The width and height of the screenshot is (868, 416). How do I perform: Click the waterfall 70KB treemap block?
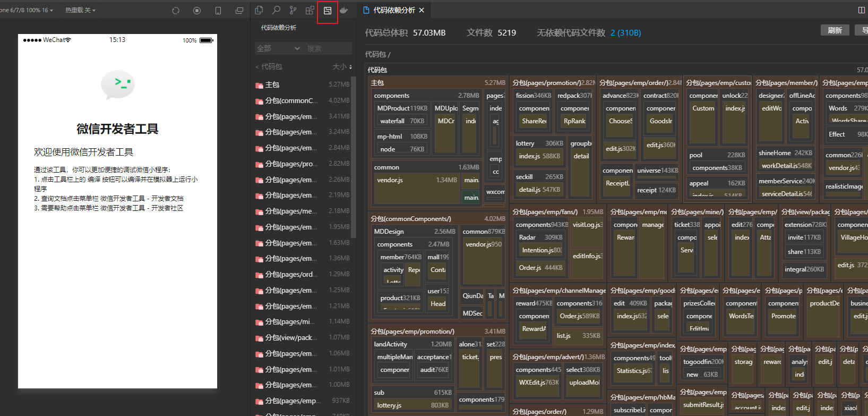click(x=402, y=121)
